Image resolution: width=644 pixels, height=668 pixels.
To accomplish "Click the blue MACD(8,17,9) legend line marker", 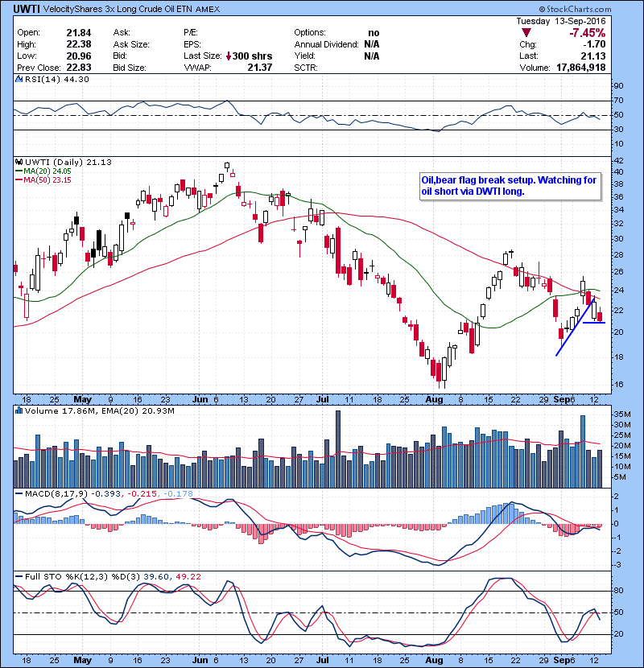I will pos(19,494).
